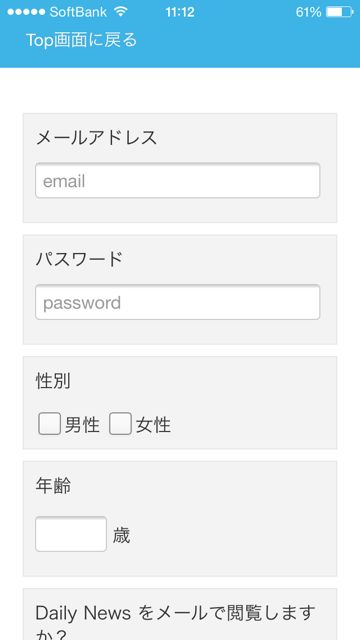
Task: Tap the パスワード label
Action: tap(79, 259)
